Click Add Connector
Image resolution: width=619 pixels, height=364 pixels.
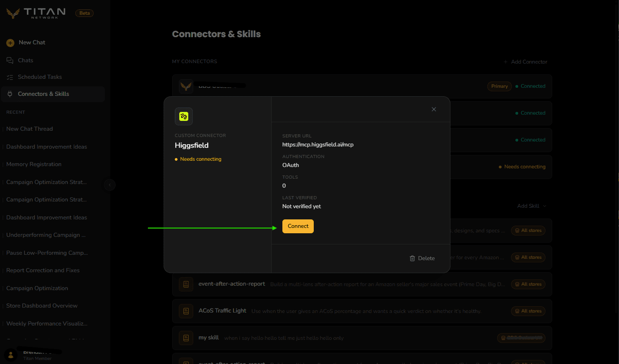[525, 62]
